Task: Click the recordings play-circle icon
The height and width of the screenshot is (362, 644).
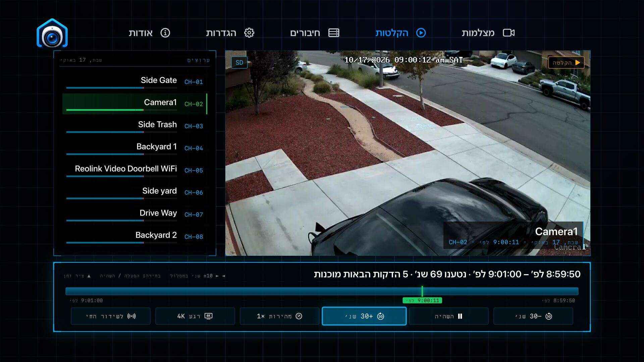Action: (x=421, y=33)
